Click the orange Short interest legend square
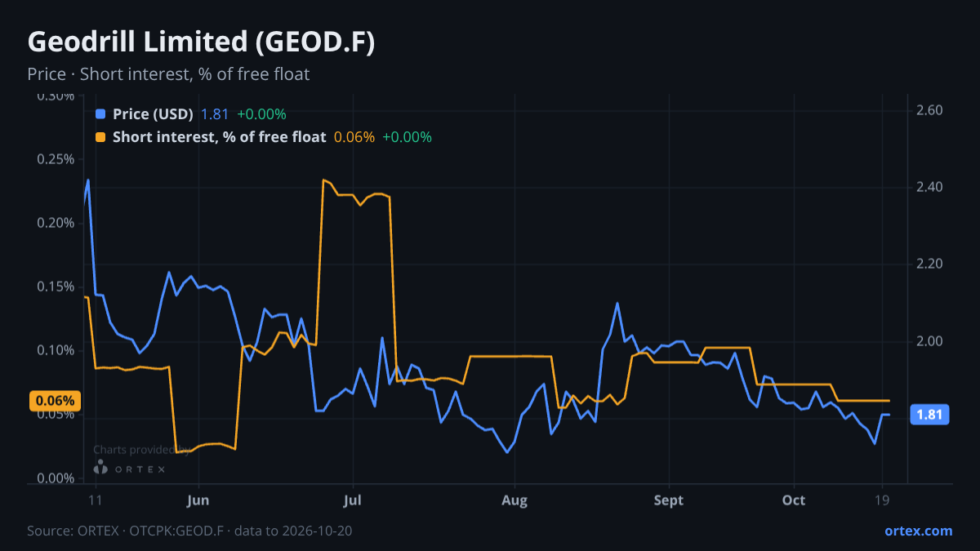Screen dimensions: 980x551 (x=100, y=137)
